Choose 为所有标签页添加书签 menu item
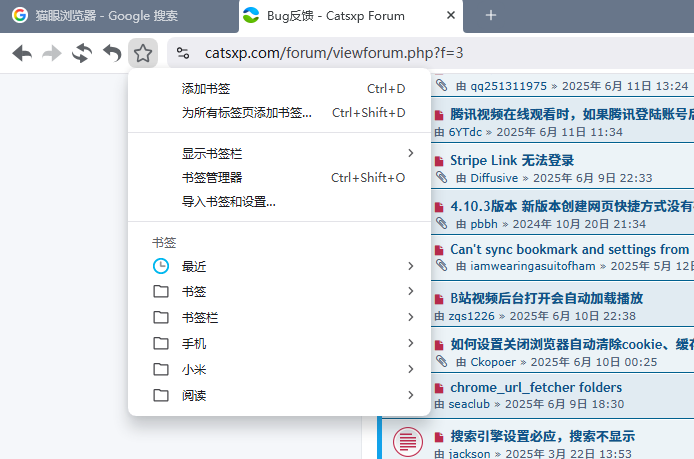The image size is (694, 459). (279, 112)
